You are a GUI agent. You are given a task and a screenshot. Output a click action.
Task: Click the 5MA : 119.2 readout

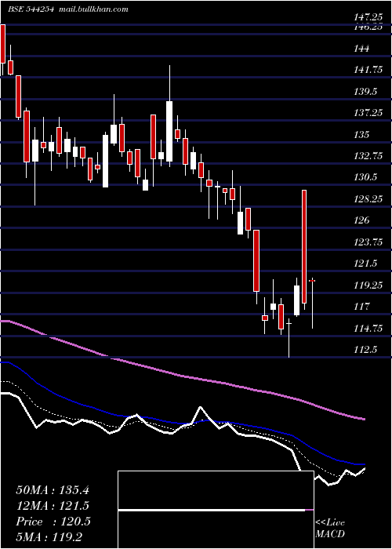[49, 536]
